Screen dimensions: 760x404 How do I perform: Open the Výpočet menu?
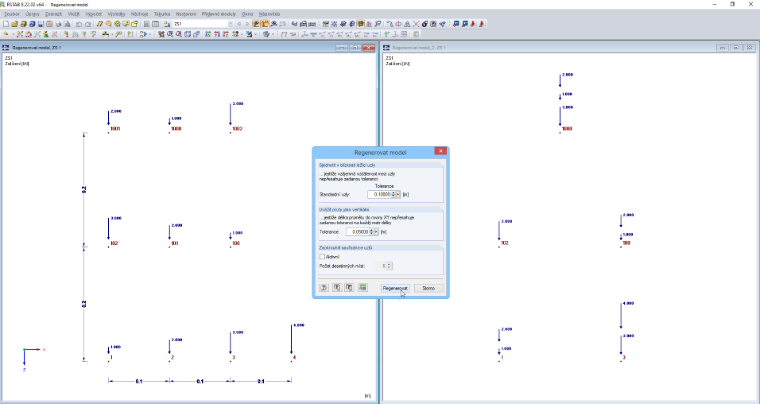pyautogui.click(x=94, y=14)
